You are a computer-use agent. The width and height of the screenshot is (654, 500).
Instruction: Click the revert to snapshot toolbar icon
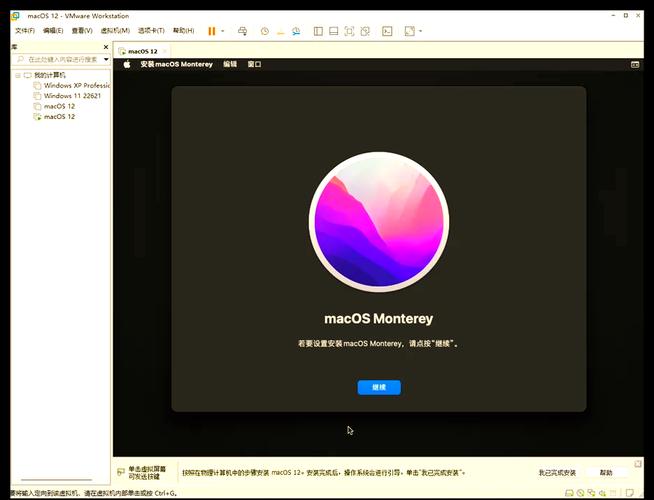coord(281,31)
